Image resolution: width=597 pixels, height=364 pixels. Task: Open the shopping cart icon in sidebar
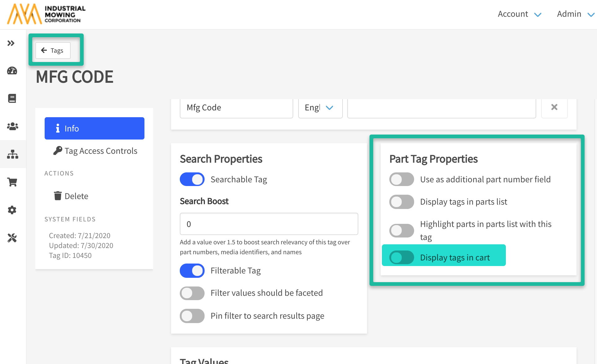click(x=12, y=182)
